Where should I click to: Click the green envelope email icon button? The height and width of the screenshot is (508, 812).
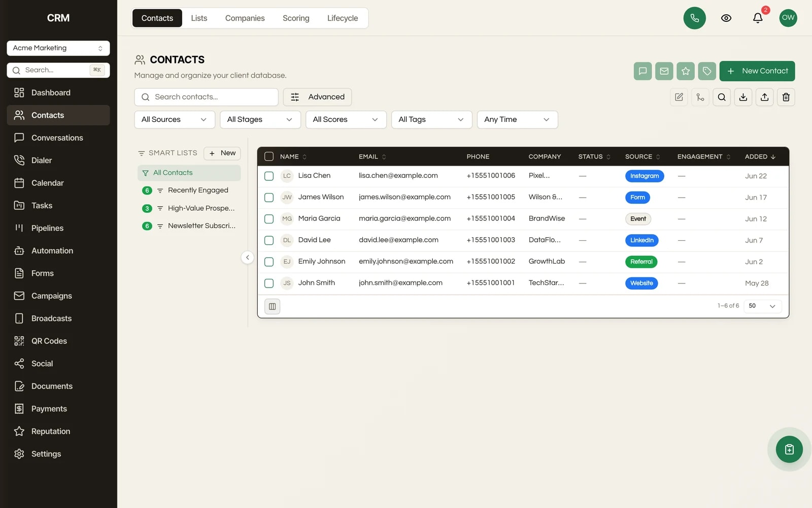(664, 71)
